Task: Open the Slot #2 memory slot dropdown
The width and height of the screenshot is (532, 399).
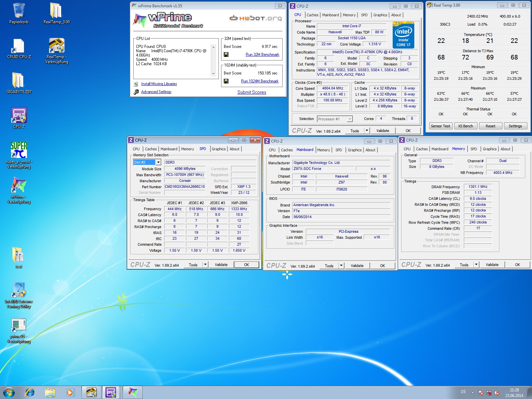Action: pyautogui.click(x=158, y=162)
